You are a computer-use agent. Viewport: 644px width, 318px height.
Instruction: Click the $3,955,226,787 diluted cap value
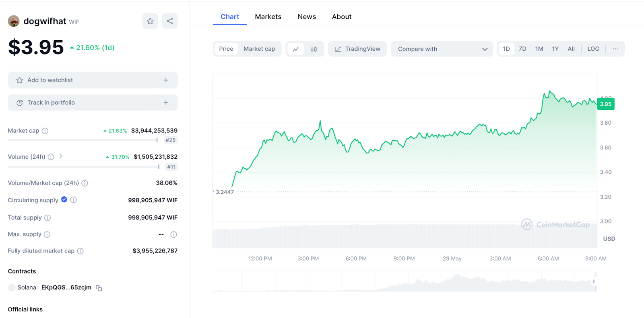155,251
